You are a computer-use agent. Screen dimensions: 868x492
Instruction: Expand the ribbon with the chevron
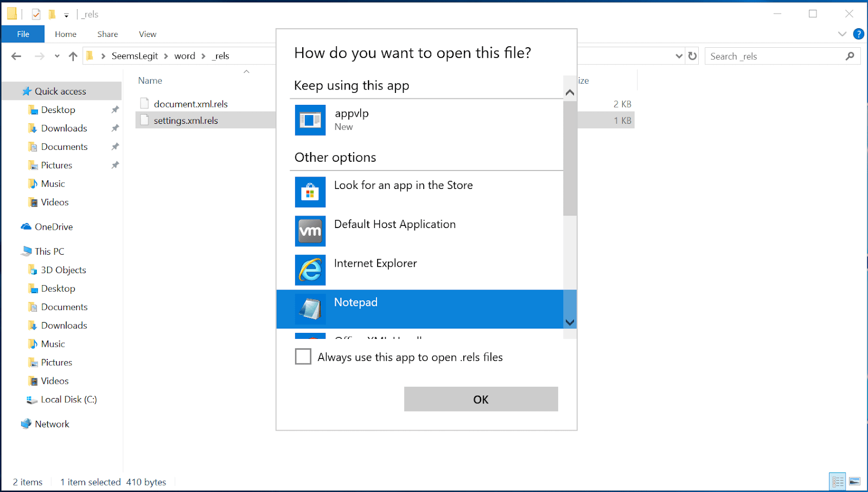click(842, 34)
